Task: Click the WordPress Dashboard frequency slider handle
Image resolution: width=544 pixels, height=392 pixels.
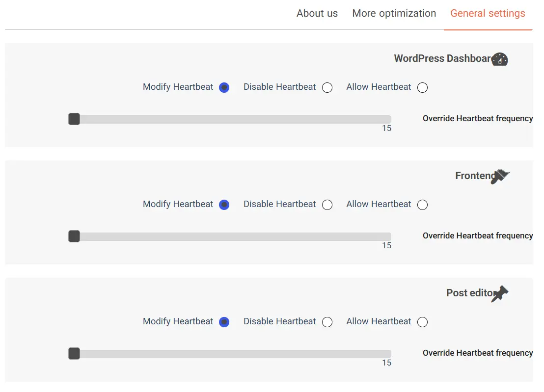Action: point(74,119)
